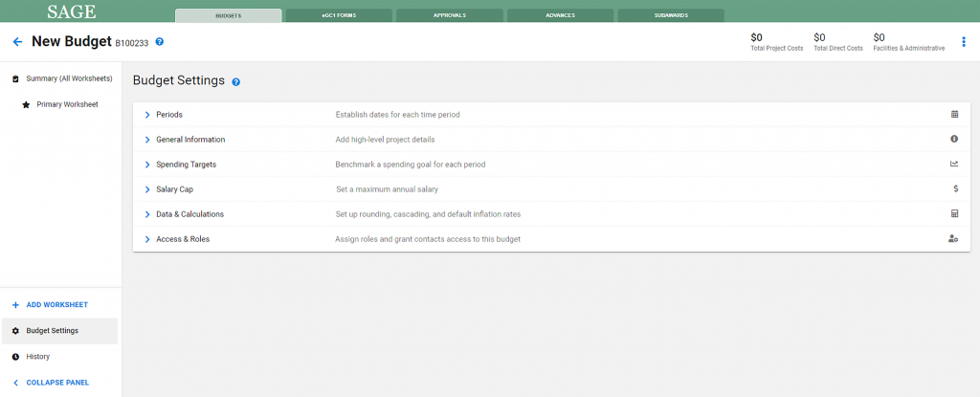The image size is (980, 397).
Task: Click the clock icon beside History
Action: tap(15, 357)
